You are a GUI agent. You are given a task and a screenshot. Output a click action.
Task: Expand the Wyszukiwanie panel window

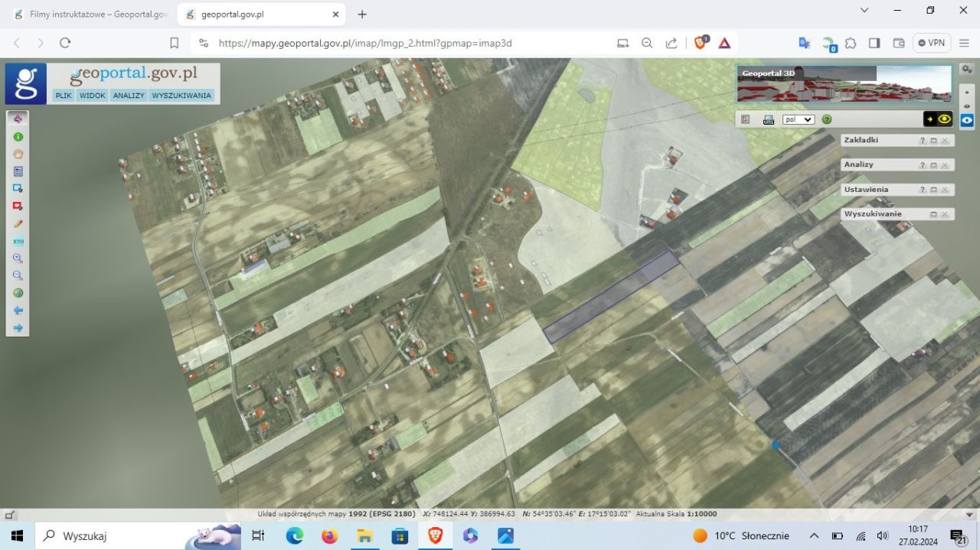pyautogui.click(x=933, y=214)
